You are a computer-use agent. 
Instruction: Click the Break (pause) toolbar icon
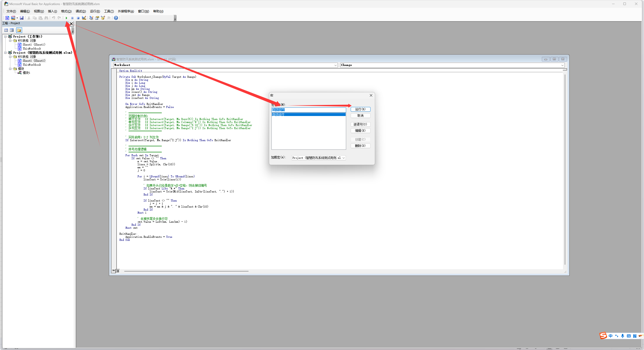tap(72, 18)
